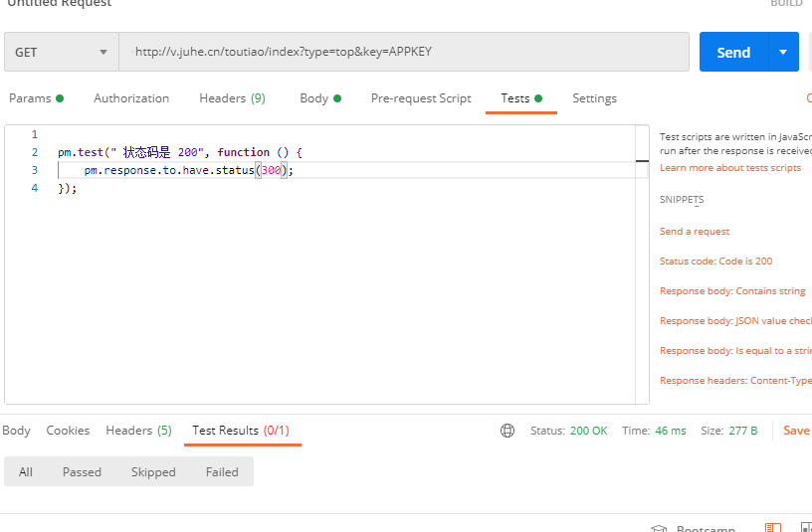Click the 277 B response size
812x532 pixels.
click(743, 431)
